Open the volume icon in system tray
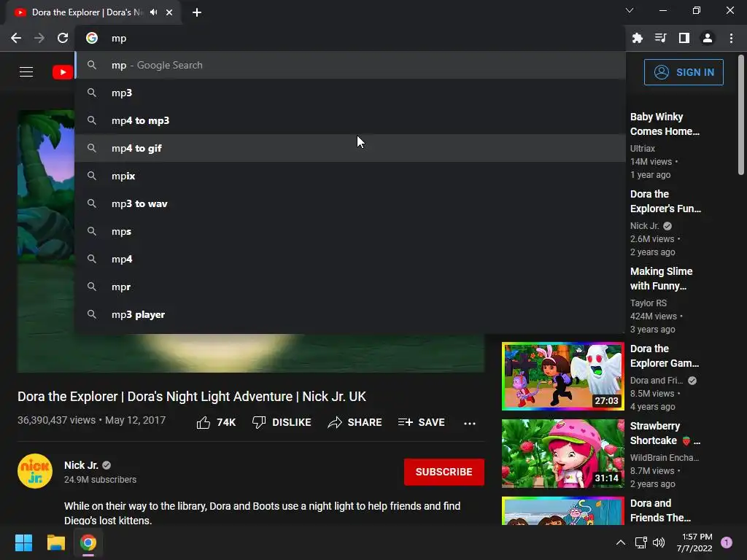 [x=659, y=542]
